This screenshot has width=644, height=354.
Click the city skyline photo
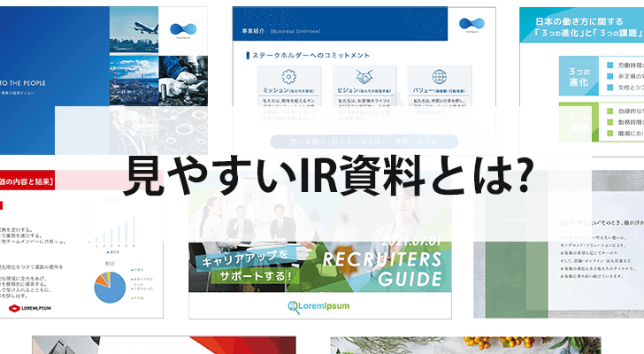pyautogui.click(x=134, y=81)
